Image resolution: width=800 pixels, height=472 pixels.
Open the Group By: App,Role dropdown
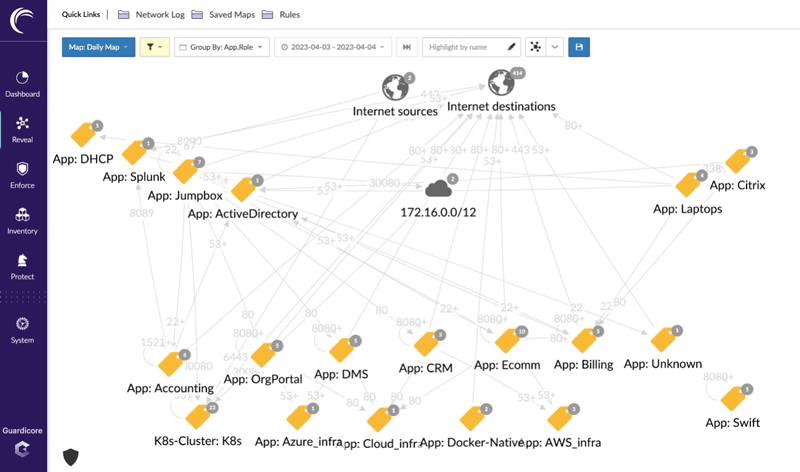(222, 47)
